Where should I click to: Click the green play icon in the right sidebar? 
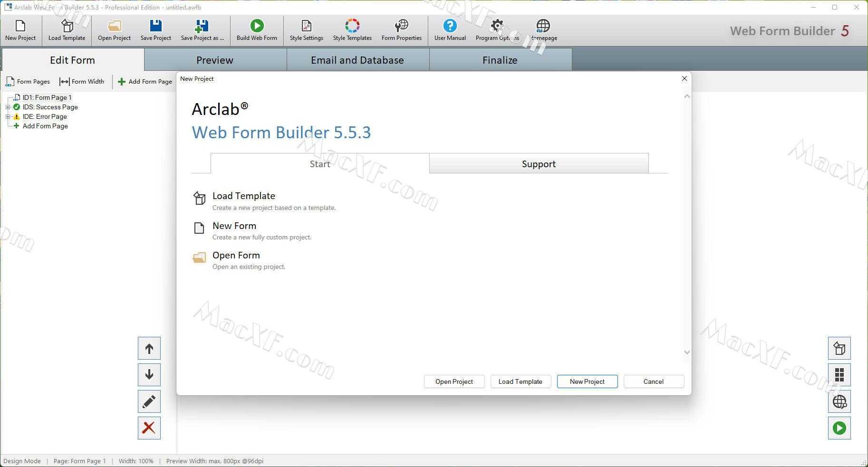pos(839,428)
